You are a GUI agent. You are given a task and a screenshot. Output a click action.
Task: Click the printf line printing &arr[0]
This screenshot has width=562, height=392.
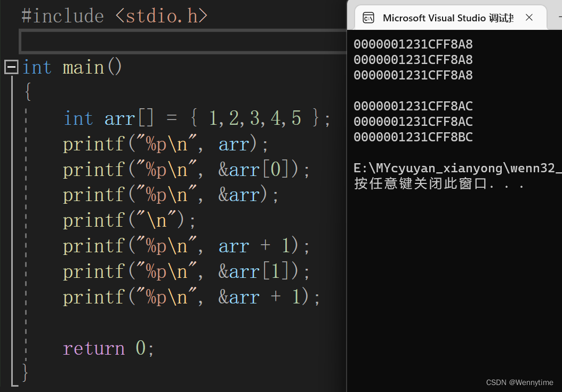click(x=186, y=169)
